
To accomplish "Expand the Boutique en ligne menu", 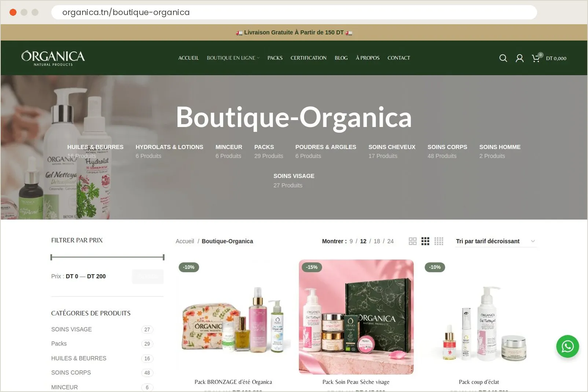I will point(233,58).
